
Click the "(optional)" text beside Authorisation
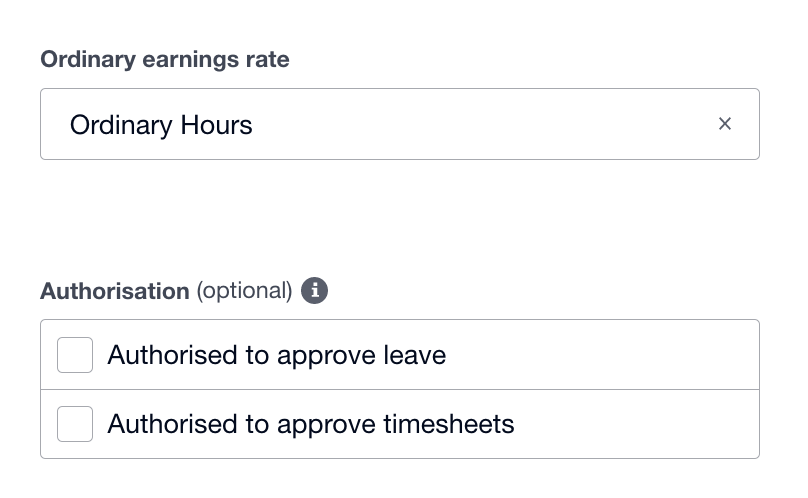point(244,291)
